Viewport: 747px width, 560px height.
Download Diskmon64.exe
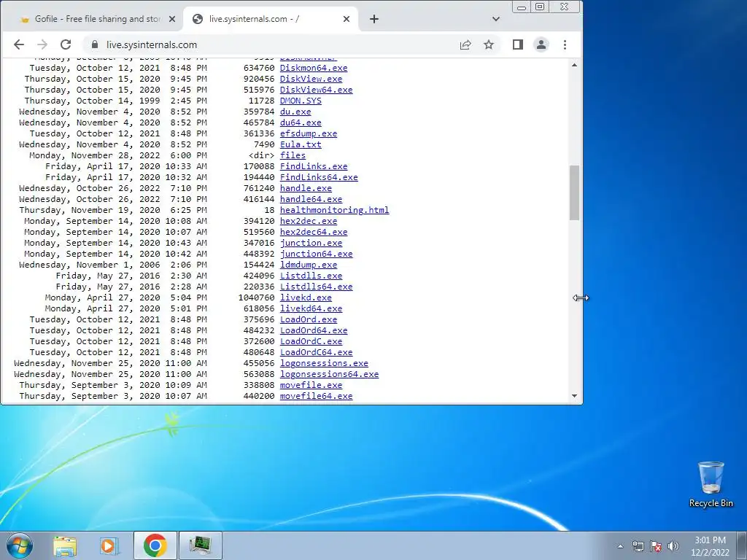tap(314, 68)
